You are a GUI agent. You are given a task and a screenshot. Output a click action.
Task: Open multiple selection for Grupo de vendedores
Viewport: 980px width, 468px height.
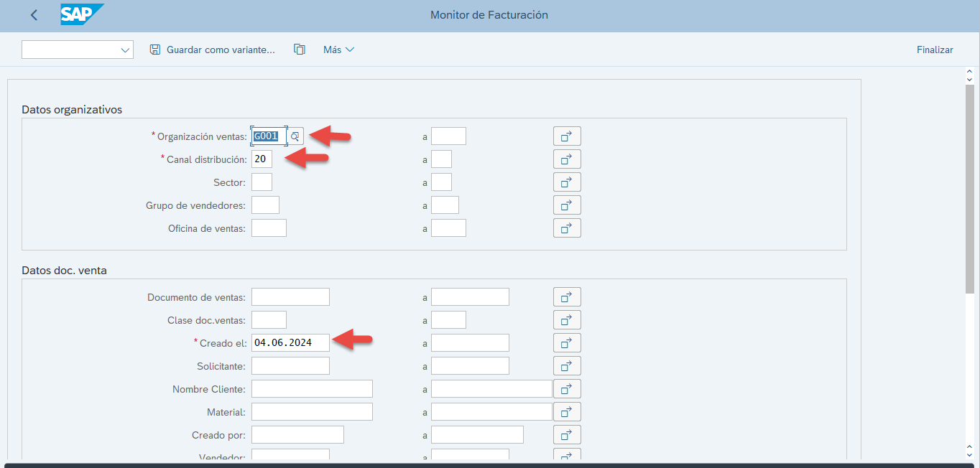(567, 205)
